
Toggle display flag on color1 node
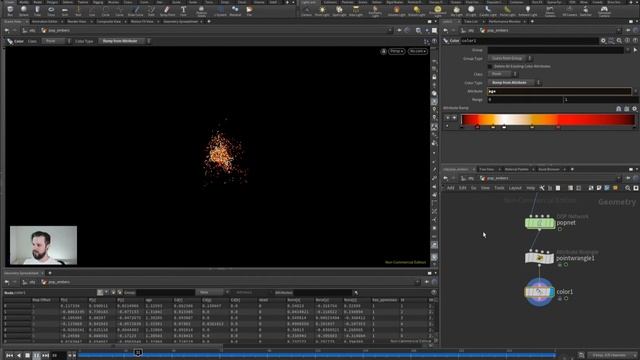(x=552, y=292)
